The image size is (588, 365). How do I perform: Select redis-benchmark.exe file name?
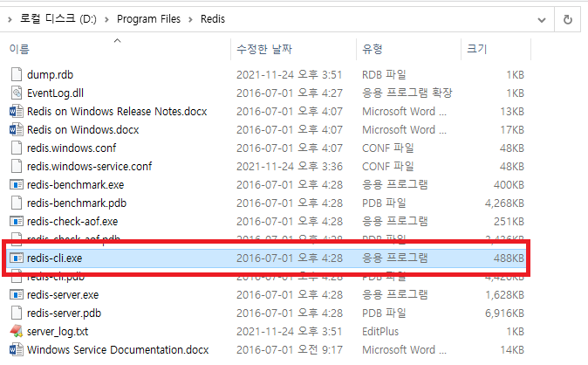click(x=75, y=185)
